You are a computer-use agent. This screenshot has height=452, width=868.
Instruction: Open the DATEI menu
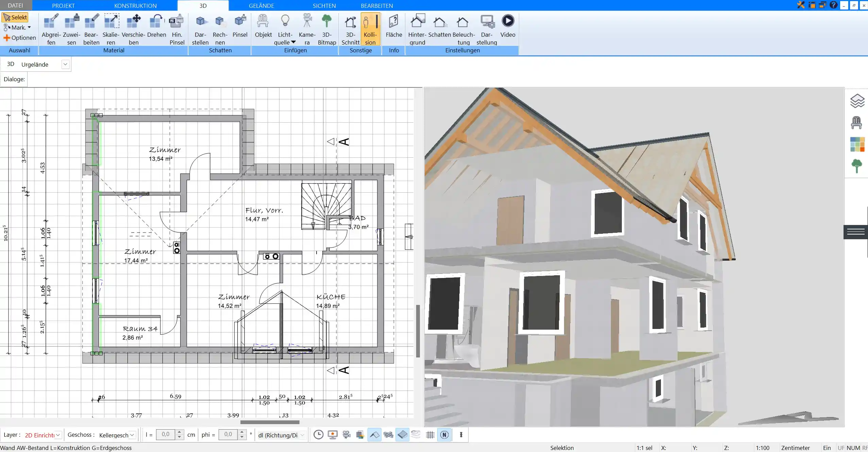(x=15, y=5)
